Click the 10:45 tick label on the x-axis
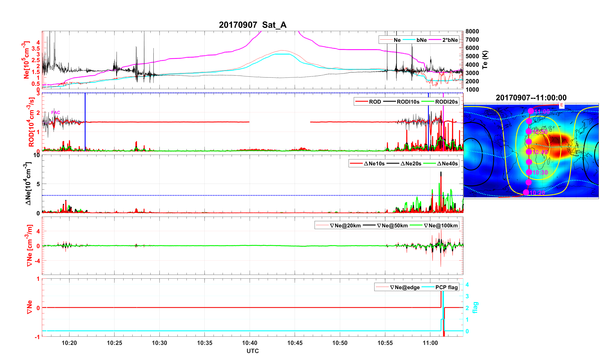The image size is (602, 364). (x=295, y=343)
